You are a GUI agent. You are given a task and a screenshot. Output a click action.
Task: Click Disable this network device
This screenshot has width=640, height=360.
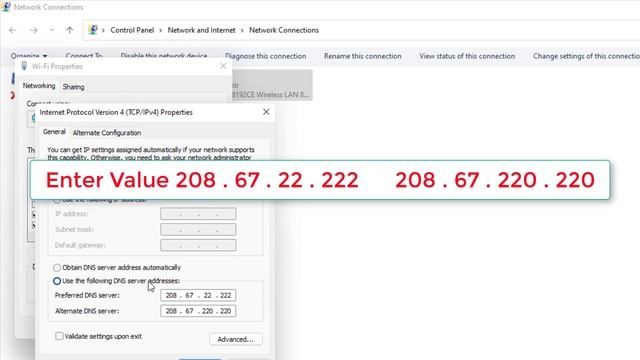(164, 56)
